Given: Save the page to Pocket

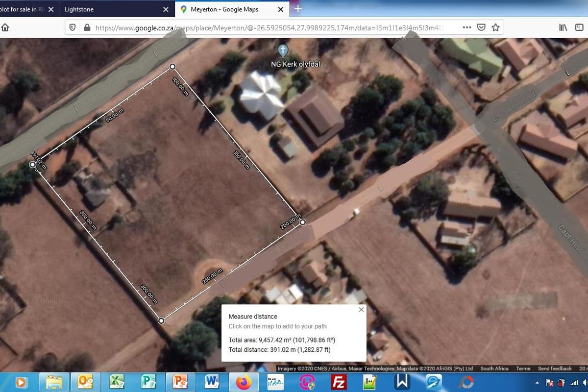Looking at the screenshot, I should click(482, 27).
